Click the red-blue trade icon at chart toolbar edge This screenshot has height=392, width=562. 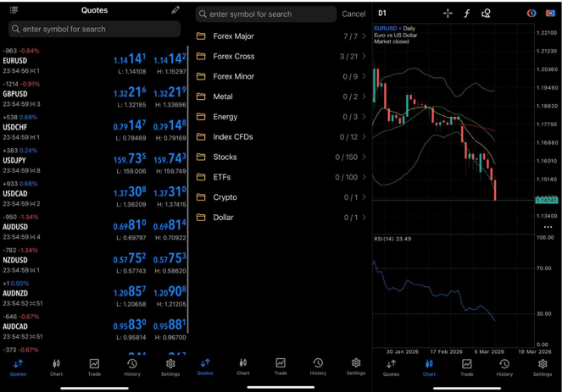[x=550, y=14]
